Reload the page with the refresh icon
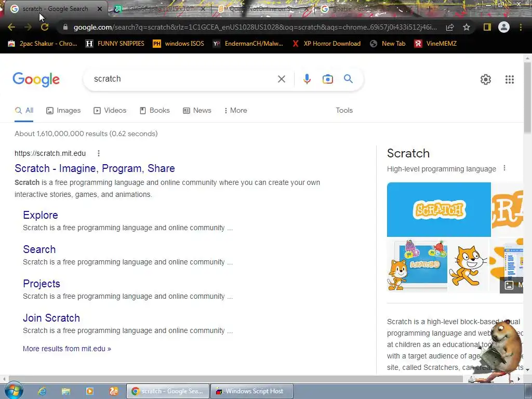 point(45,27)
